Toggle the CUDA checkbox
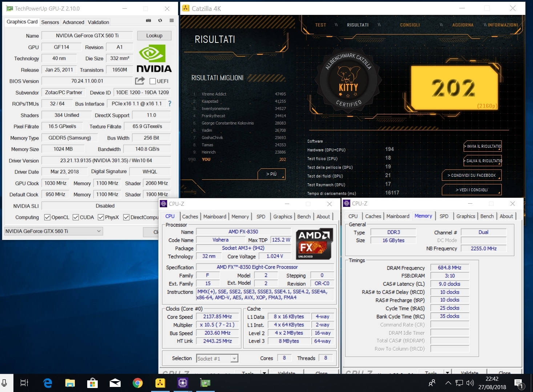This screenshot has width=533, height=392. click(76, 217)
